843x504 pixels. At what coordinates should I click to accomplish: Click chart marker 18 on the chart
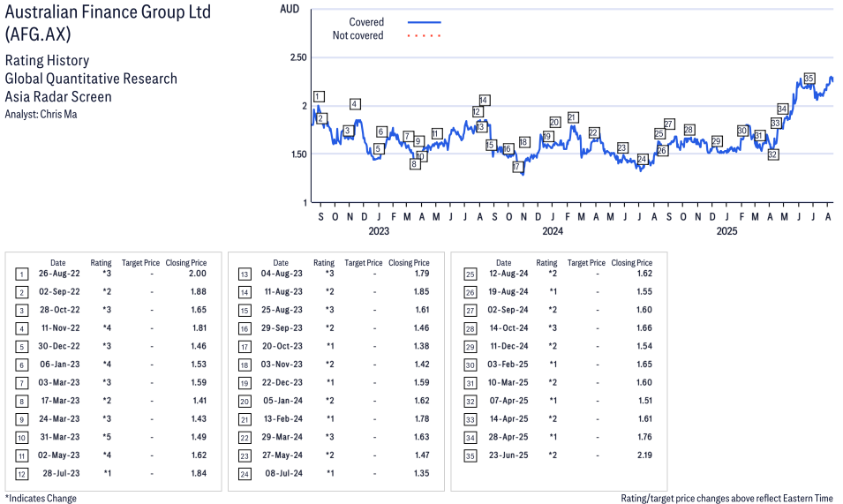(524, 142)
